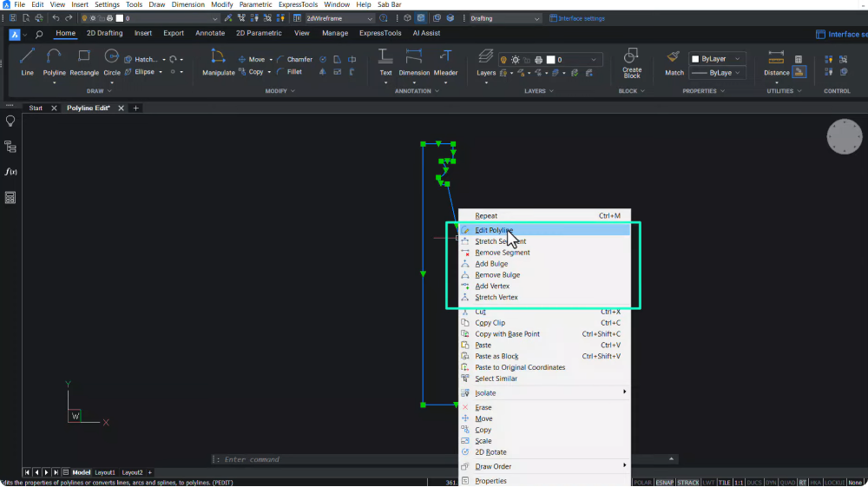Select the Circle tool
The image size is (868, 487).
[112, 62]
